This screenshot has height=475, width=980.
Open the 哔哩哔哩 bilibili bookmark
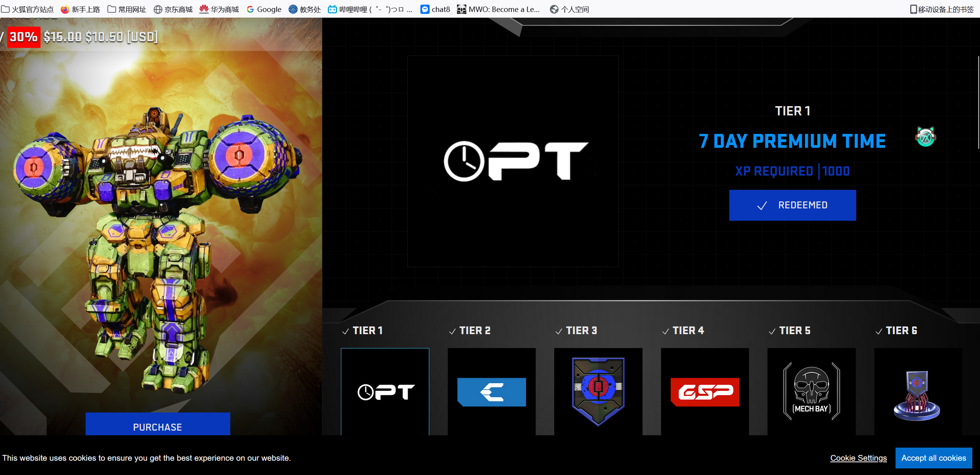click(370, 9)
